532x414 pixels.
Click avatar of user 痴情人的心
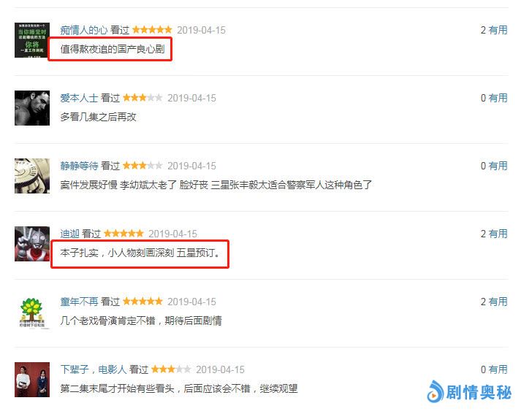[32, 40]
